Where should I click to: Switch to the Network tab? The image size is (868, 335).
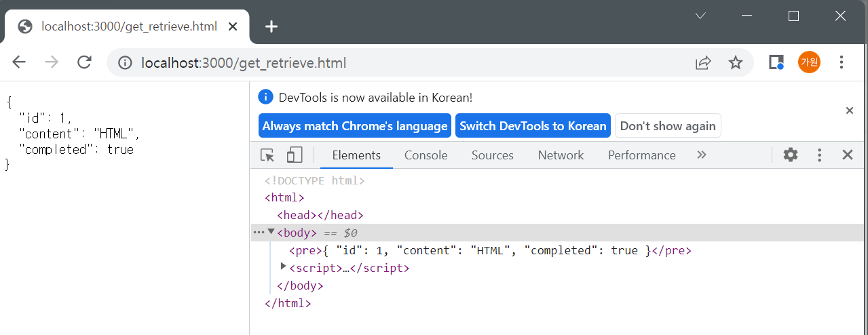[x=561, y=155]
